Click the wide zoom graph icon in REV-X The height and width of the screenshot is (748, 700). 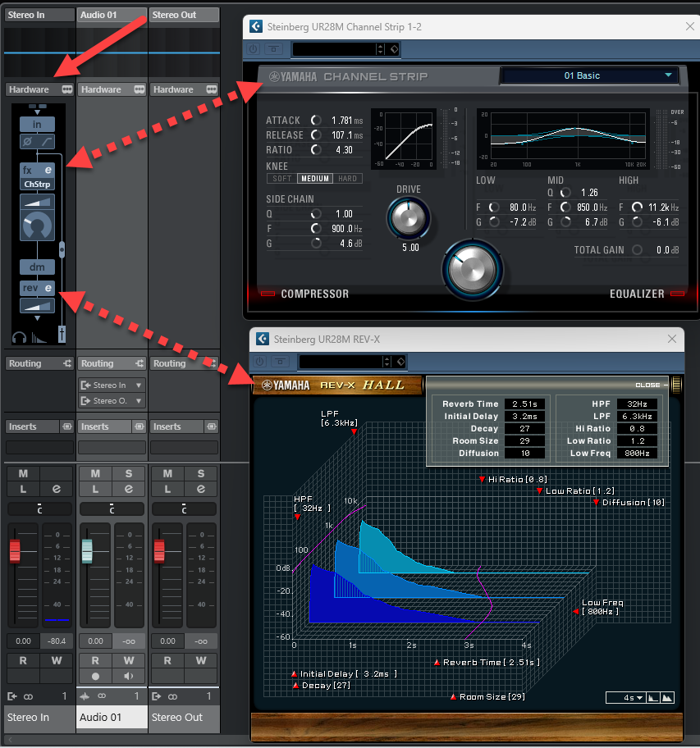(667, 698)
